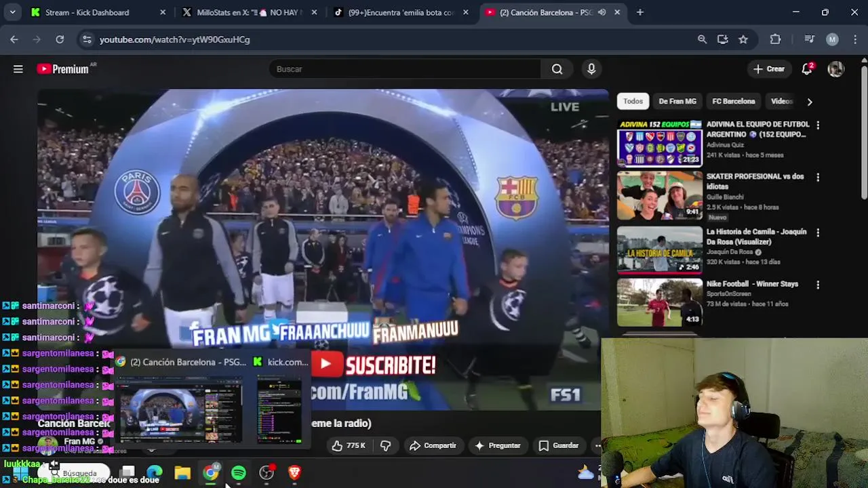Open Microsoft Edge from the taskbar
Screen dimensions: 868x488
[155, 472]
